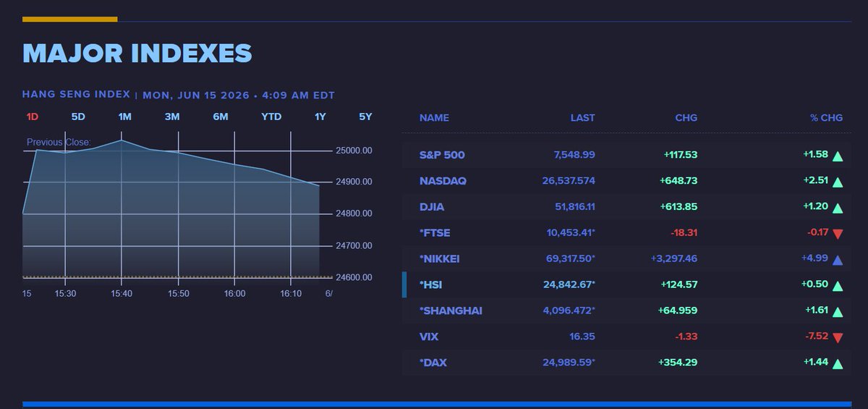Click NIKKEI change +3,297.46

tap(675, 259)
